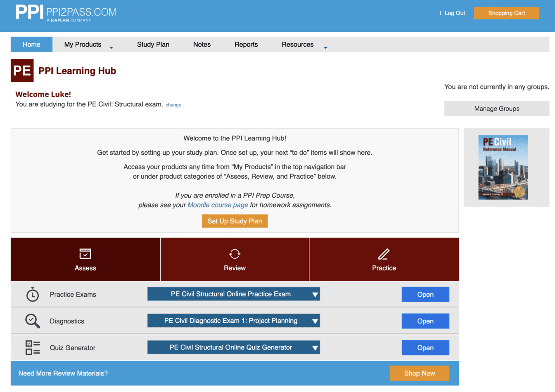Click the PE Learning Hub badge icon
Image resolution: width=555 pixels, height=392 pixels.
click(22, 70)
